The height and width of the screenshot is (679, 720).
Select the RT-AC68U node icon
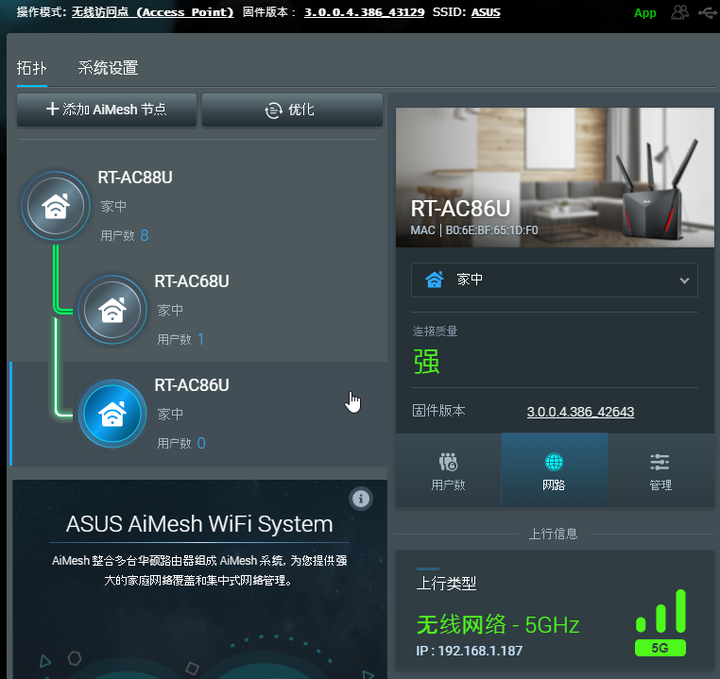[112, 310]
